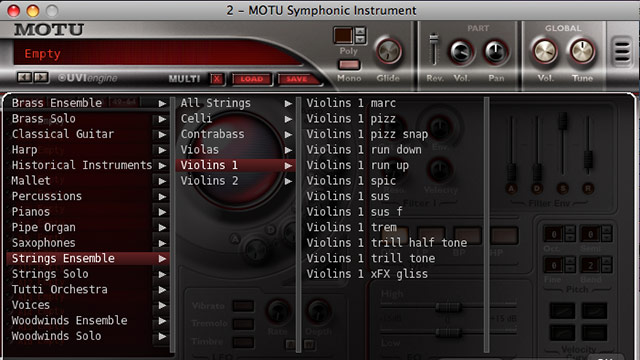640x360 pixels.
Task: Expand the Percussions category
Action: pos(89,196)
